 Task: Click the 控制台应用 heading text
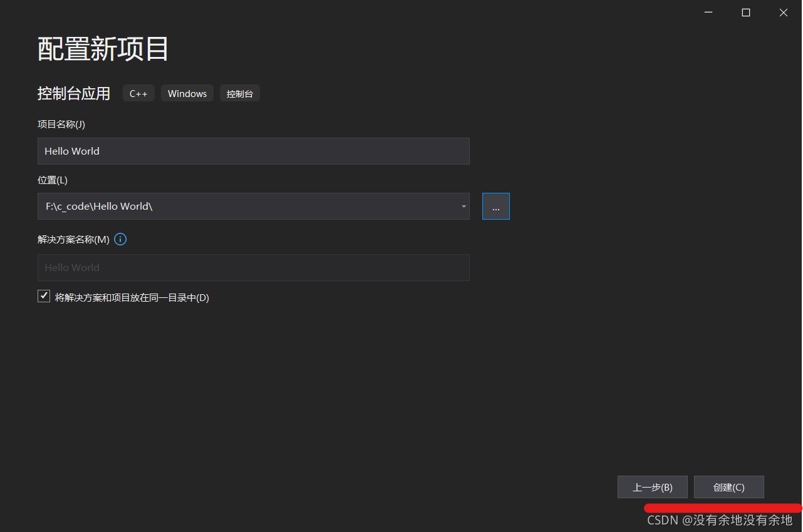73,93
